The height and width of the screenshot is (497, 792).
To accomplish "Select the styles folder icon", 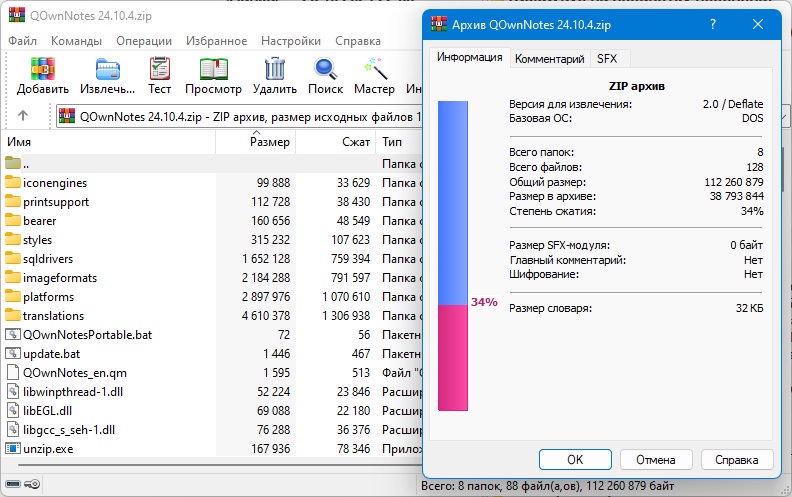I will click(13, 239).
